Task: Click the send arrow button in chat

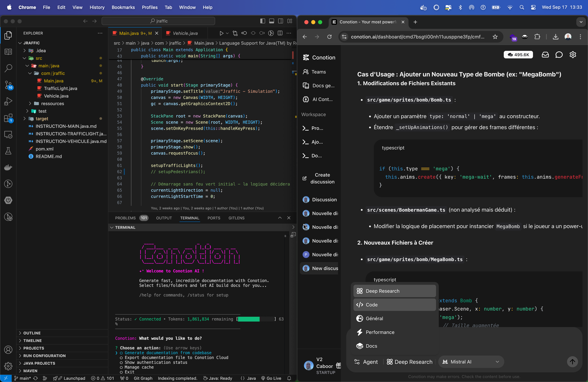Action: point(572,362)
